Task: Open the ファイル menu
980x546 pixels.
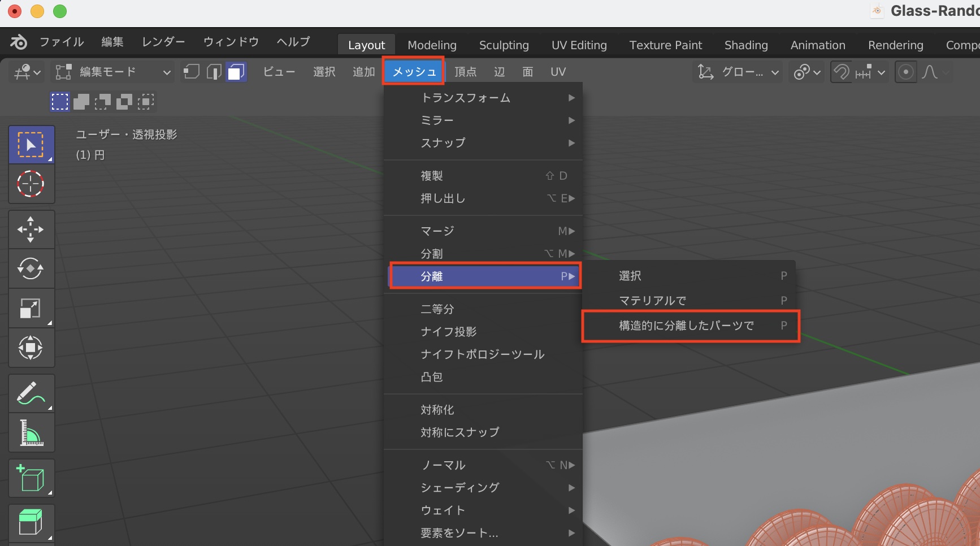Action: tap(61, 42)
